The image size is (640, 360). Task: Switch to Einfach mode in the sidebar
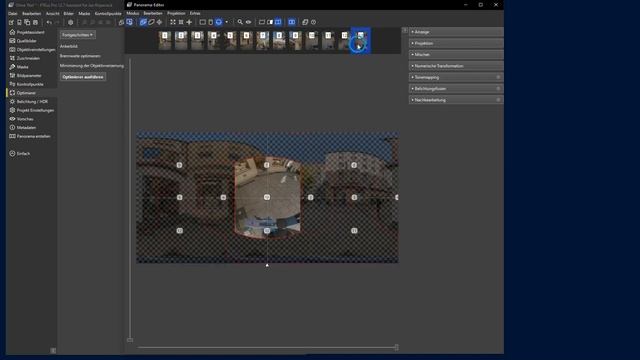20,153
